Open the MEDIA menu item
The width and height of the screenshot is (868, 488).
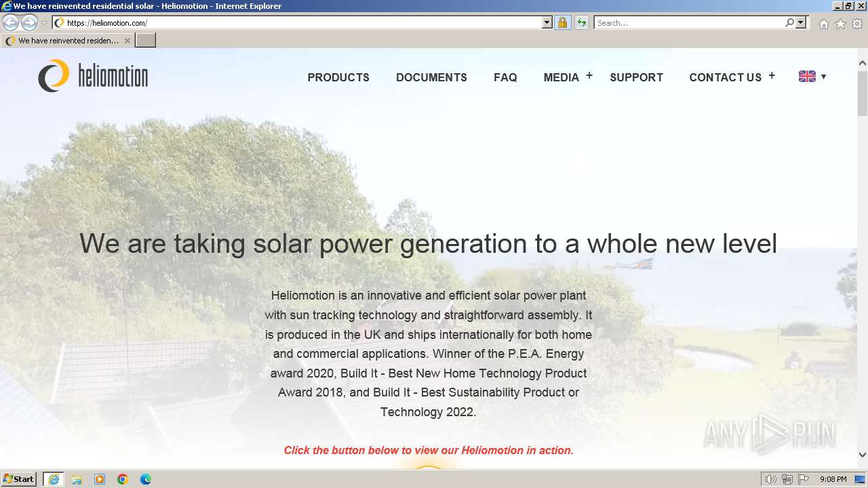(x=561, y=77)
